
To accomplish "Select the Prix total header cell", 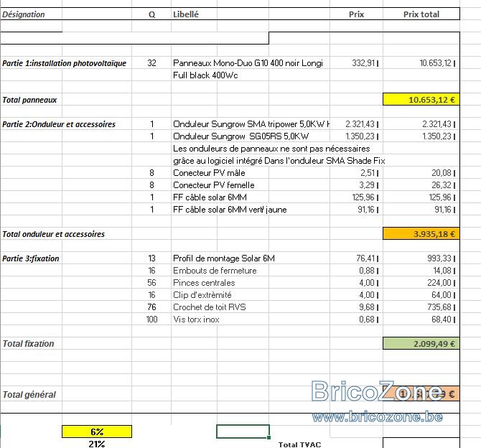I will click(x=421, y=14).
